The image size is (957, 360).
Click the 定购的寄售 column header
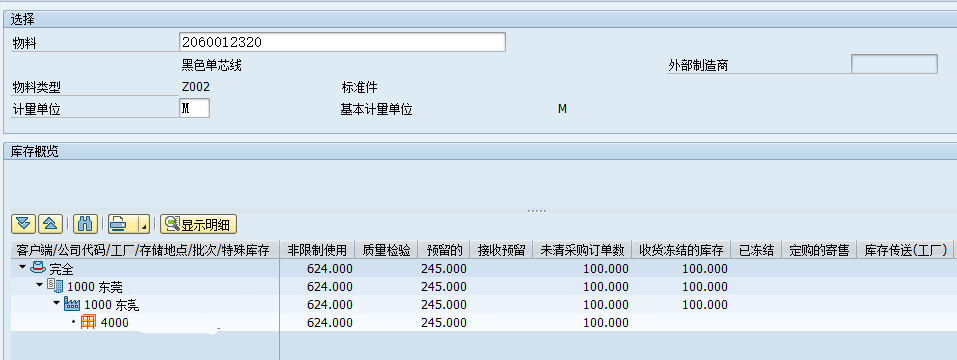(x=819, y=250)
